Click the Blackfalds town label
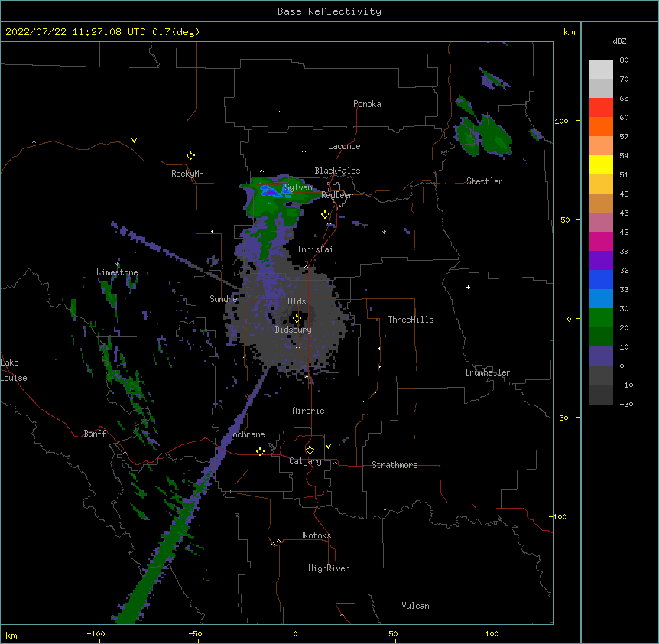This screenshot has width=659, height=644. (337, 171)
